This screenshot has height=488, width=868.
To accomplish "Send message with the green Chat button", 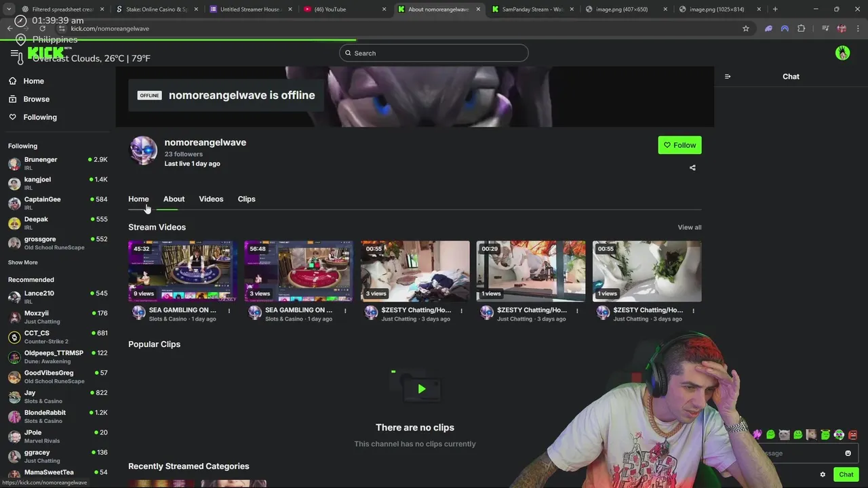I will pyautogui.click(x=846, y=474).
